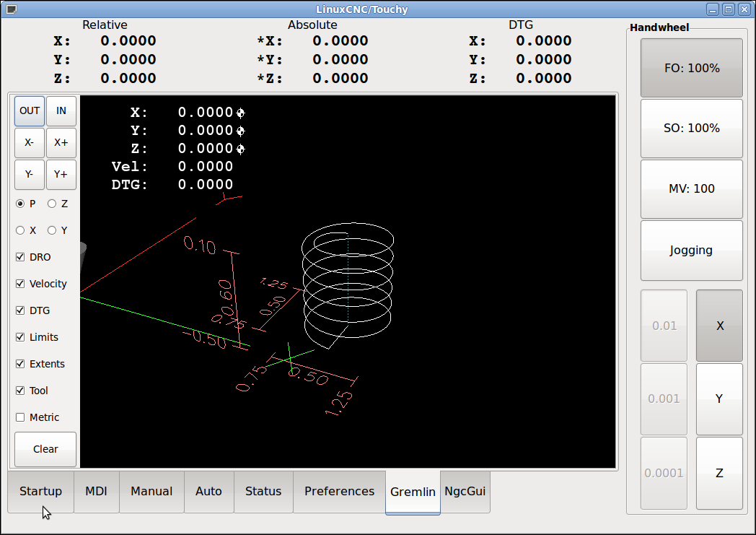The image size is (756, 535).
Task: Select the Y axis handwheel button
Action: (719, 399)
